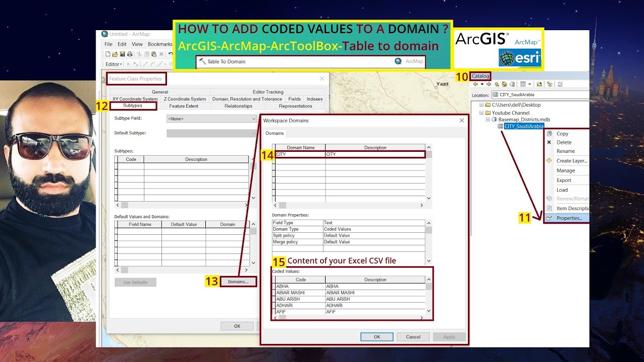Click the Create Layer diamond icon in context menu
This screenshot has width=644, height=362.
(549, 160)
